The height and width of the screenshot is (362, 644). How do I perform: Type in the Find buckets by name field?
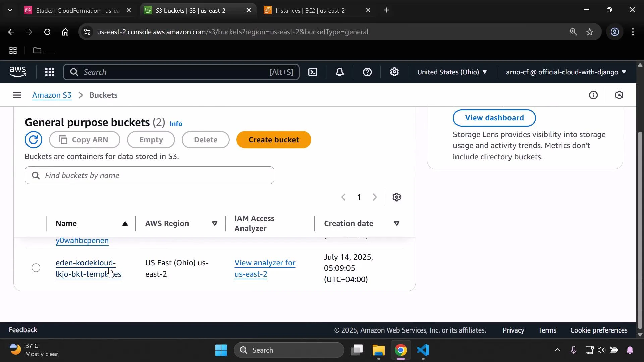click(149, 175)
